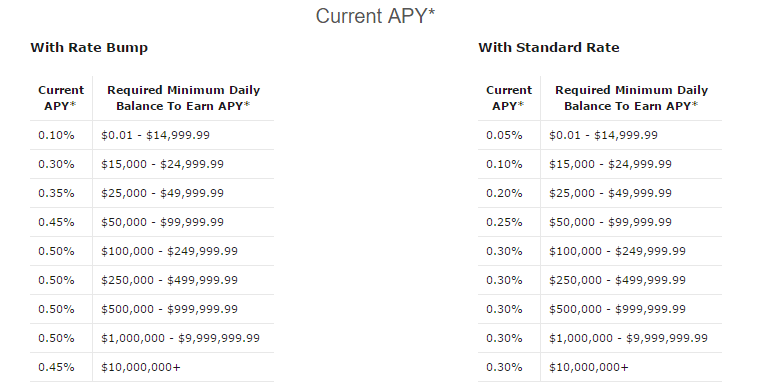This screenshot has height=391, width=758.
Task: Click $50,000 - $99,999.99 in Rate Bump table
Action: 162,222
